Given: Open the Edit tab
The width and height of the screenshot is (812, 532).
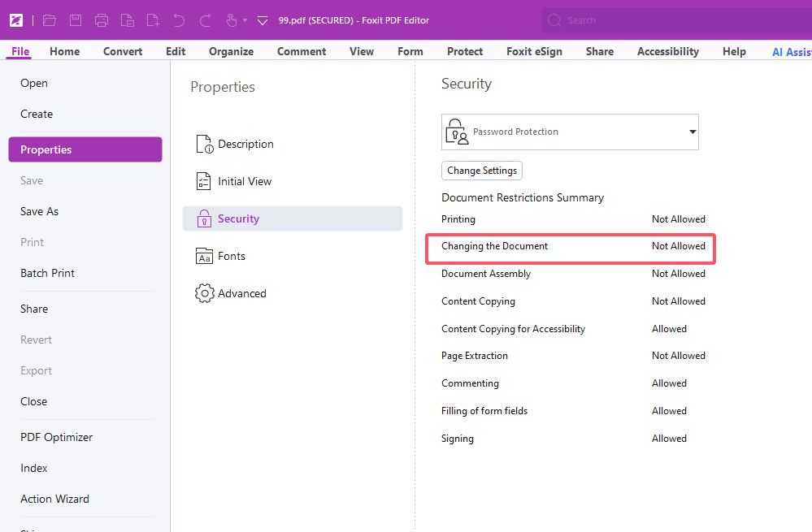Looking at the screenshot, I should [x=176, y=51].
